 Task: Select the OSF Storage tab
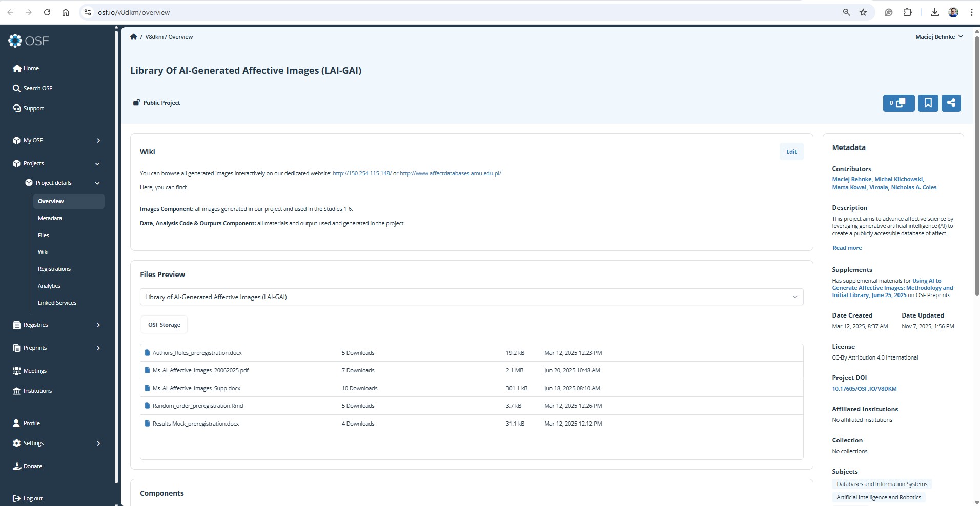[164, 325]
